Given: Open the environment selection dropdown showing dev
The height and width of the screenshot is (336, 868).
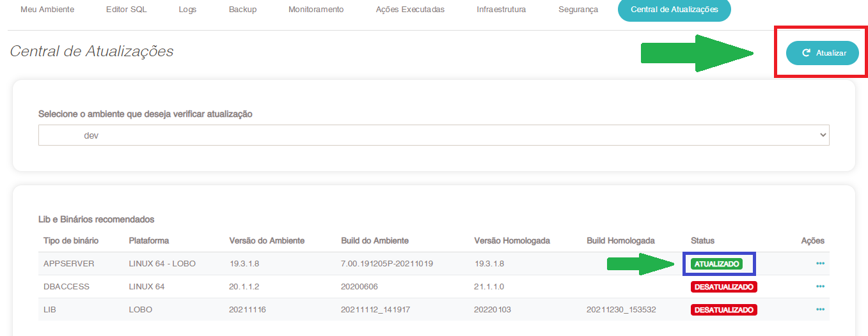Looking at the screenshot, I should click(434, 135).
